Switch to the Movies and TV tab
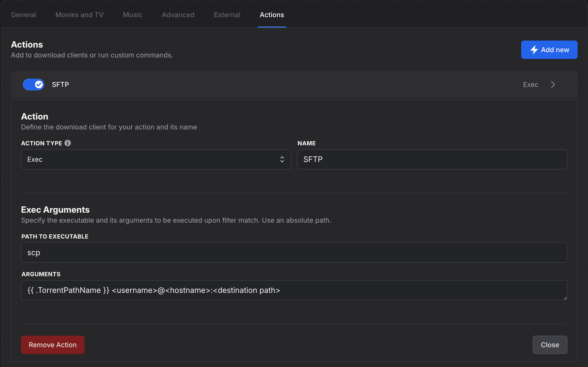This screenshot has width=588, height=367. pos(79,15)
